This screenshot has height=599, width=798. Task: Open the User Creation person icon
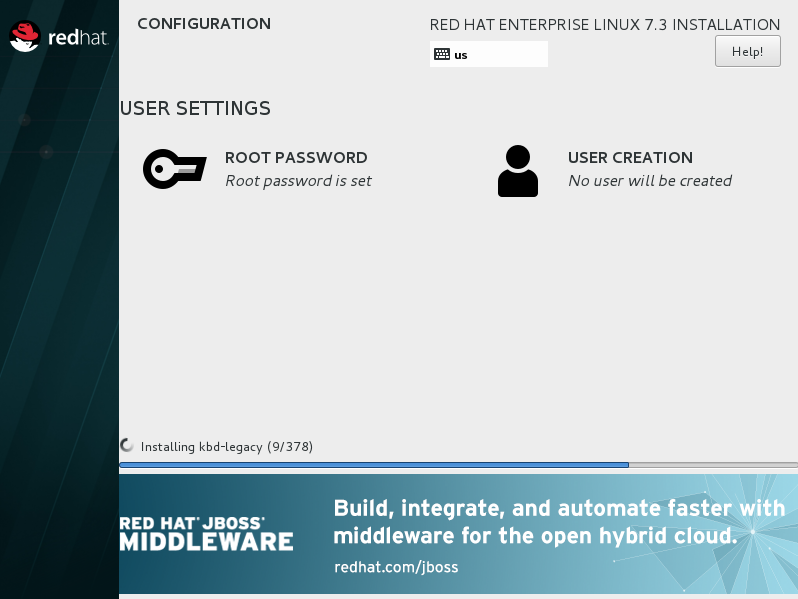518,171
